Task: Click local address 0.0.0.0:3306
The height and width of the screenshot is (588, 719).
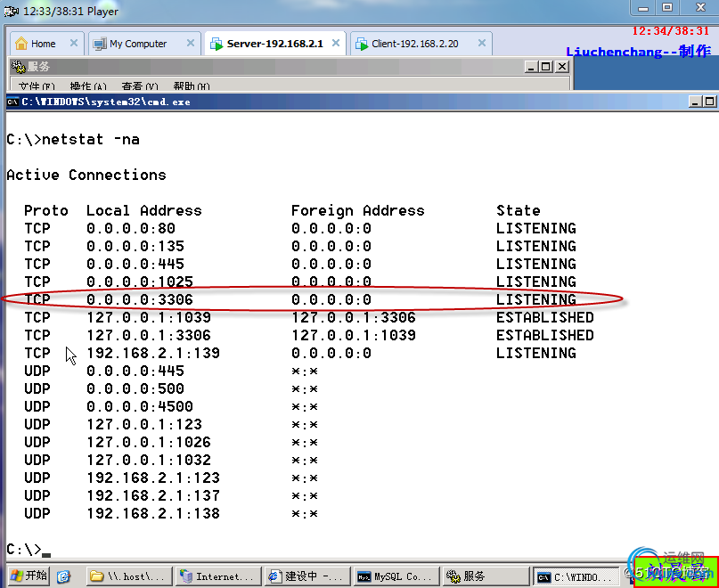Action: pyautogui.click(x=140, y=299)
